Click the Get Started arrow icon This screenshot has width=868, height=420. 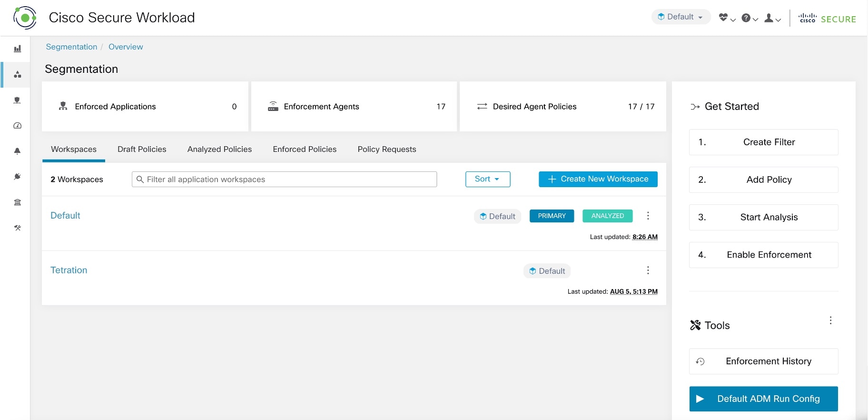695,107
